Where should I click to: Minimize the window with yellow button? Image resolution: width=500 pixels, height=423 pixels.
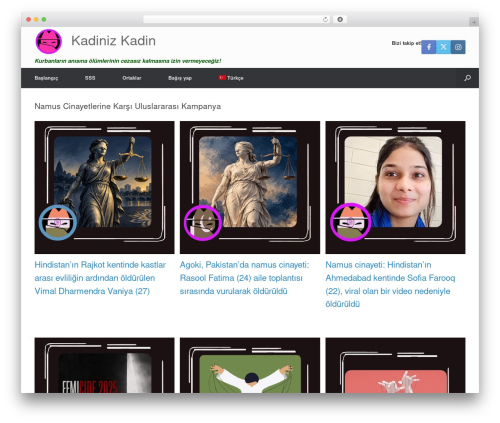[36, 19]
